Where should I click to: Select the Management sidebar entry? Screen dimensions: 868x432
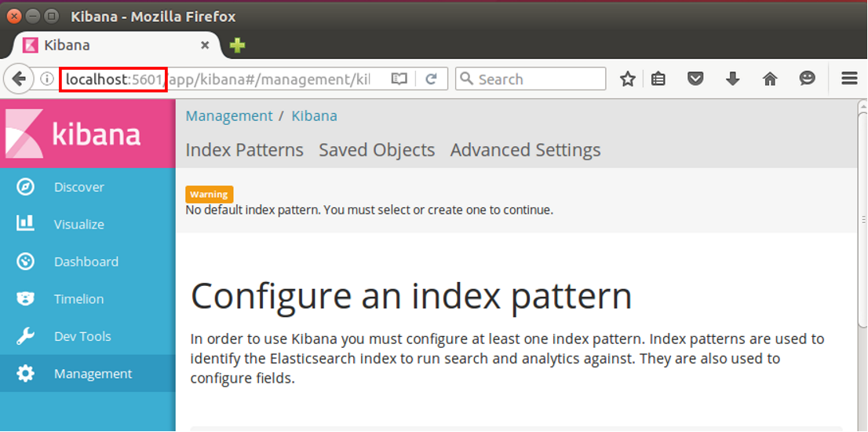[87, 373]
